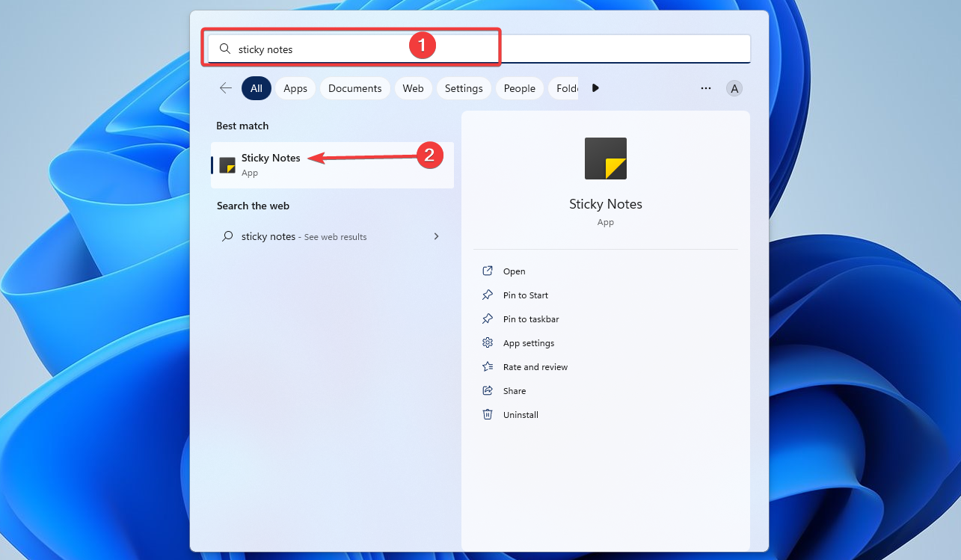The height and width of the screenshot is (560, 961).
Task: Click the search field containing sticky notes
Action: coord(479,49)
